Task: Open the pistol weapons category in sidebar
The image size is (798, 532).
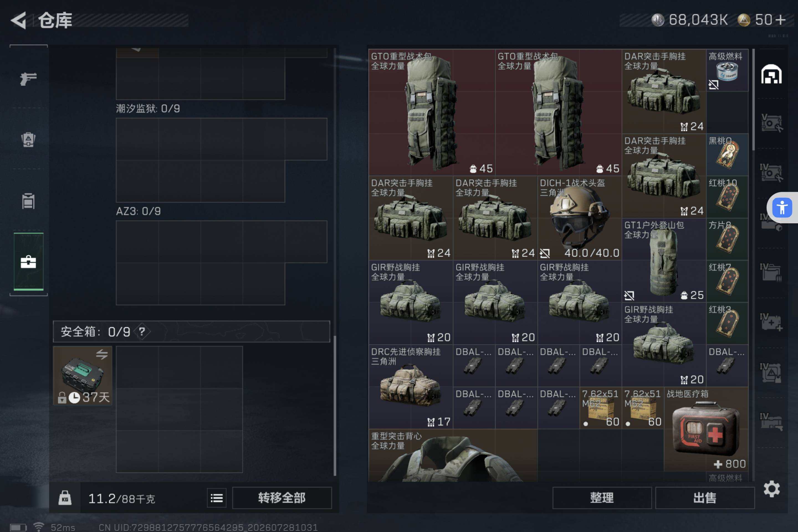Action: 28,79
